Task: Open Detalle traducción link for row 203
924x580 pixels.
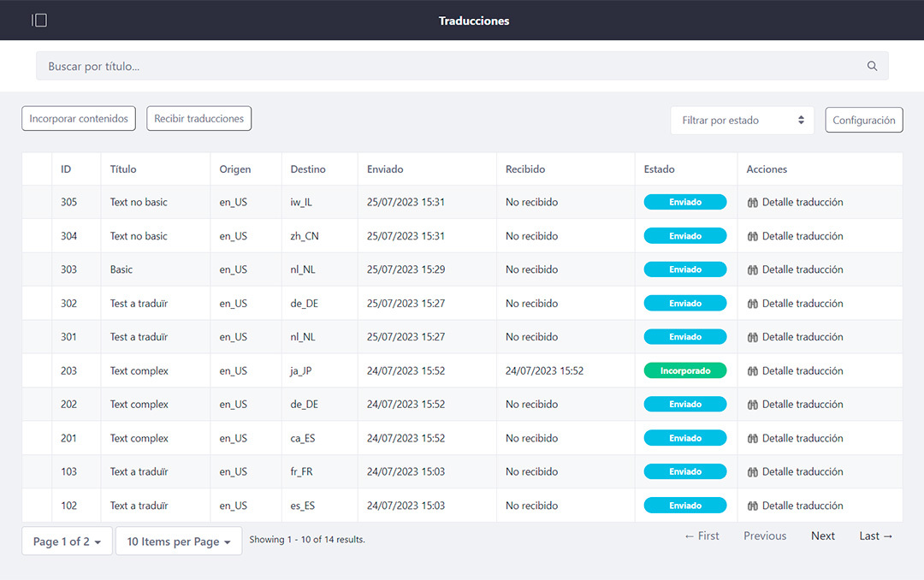Action: click(802, 371)
